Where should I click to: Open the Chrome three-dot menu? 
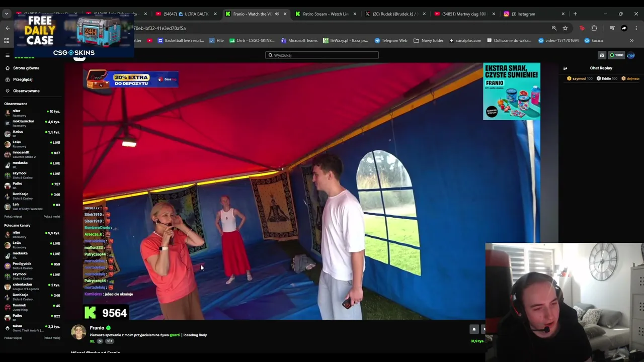pos(636,28)
